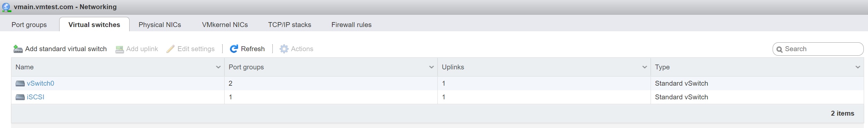Open the VMkernel NICs tab
Viewport: 868px width, 128px height.
click(x=225, y=24)
